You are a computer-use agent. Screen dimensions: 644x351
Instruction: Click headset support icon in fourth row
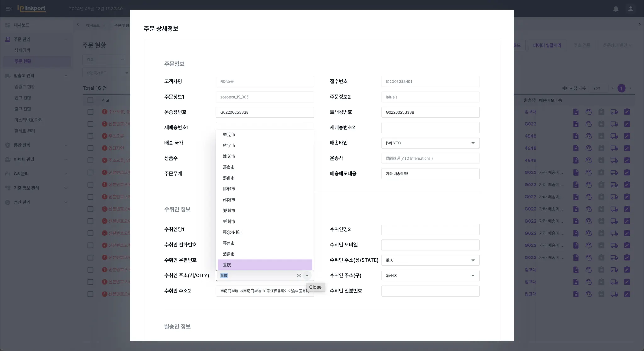click(x=588, y=148)
